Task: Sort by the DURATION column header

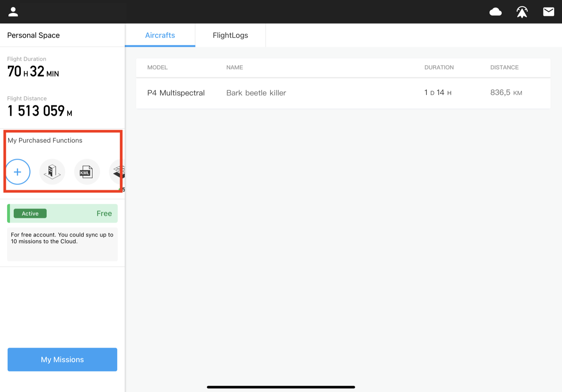Action: (x=439, y=67)
